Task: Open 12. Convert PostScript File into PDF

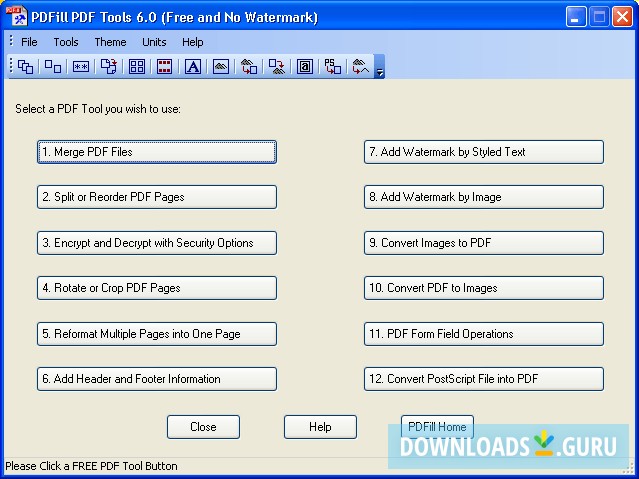Action: (484, 379)
